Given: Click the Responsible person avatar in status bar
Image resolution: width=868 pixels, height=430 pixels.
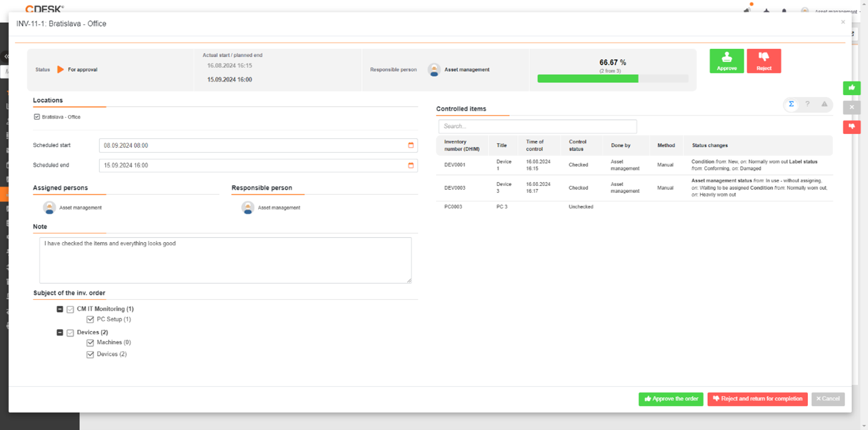Looking at the screenshot, I should (x=434, y=69).
